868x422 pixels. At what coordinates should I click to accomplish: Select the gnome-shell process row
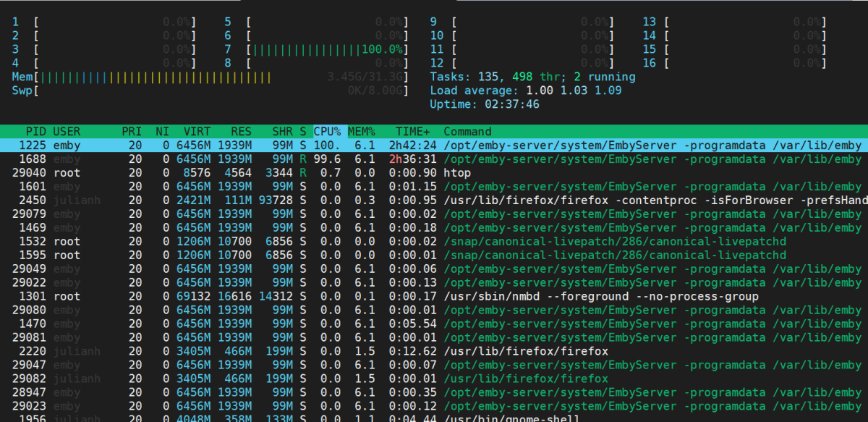(434, 418)
